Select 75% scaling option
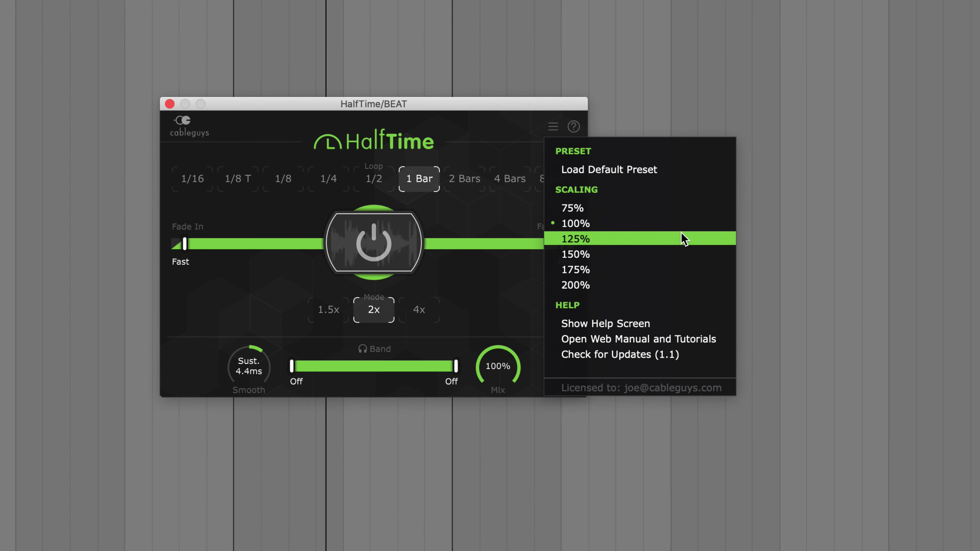 click(573, 207)
